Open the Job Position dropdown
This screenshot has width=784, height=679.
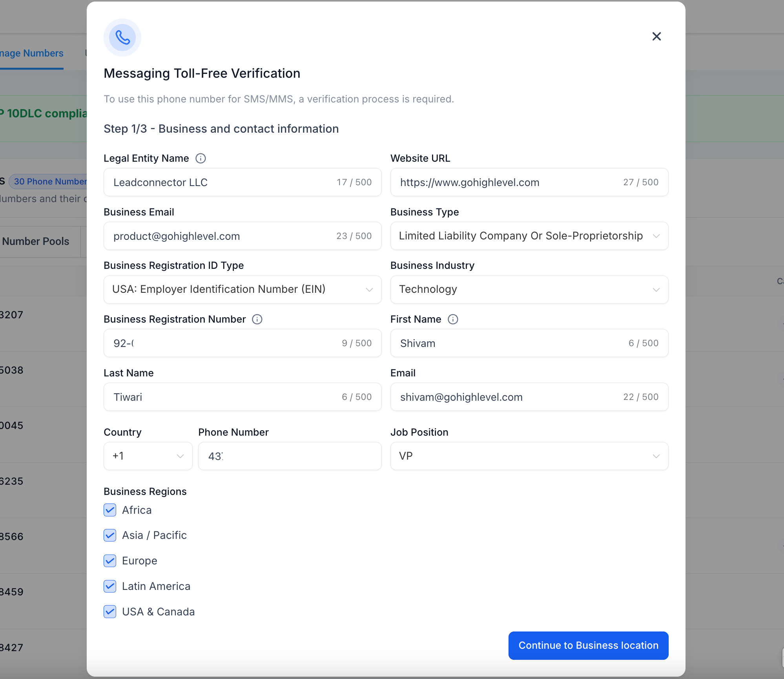[x=529, y=456]
